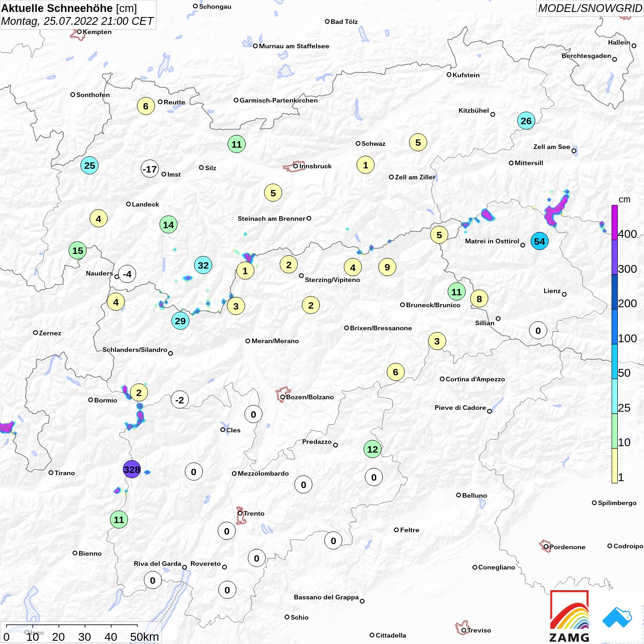The width and height of the screenshot is (644, 644).
Task: Click the 12 cm marker near Predazzo
Action: coord(373,449)
